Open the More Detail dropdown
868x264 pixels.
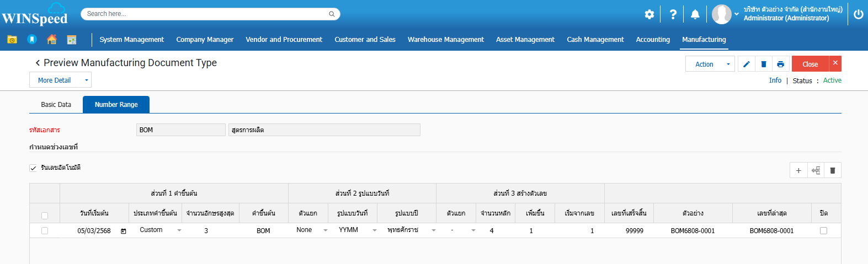pos(60,80)
